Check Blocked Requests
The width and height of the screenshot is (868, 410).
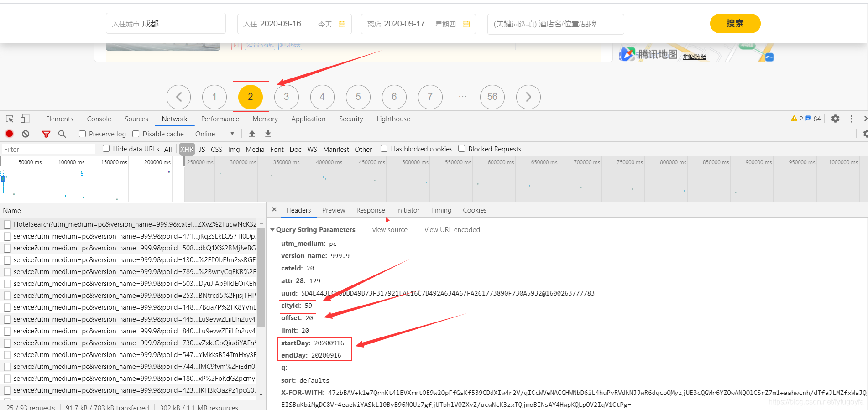(x=462, y=149)
